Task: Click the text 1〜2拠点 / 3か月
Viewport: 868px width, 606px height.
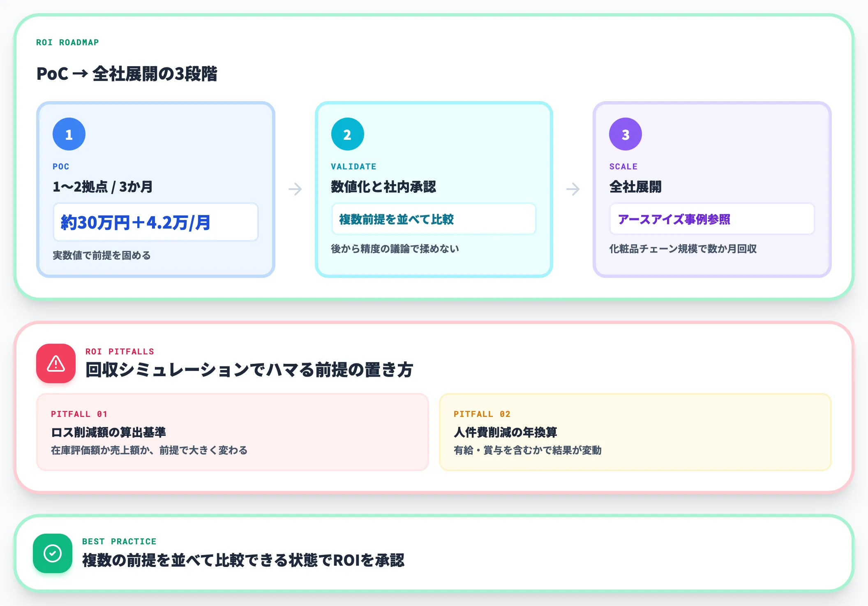Action: (103, 187)
